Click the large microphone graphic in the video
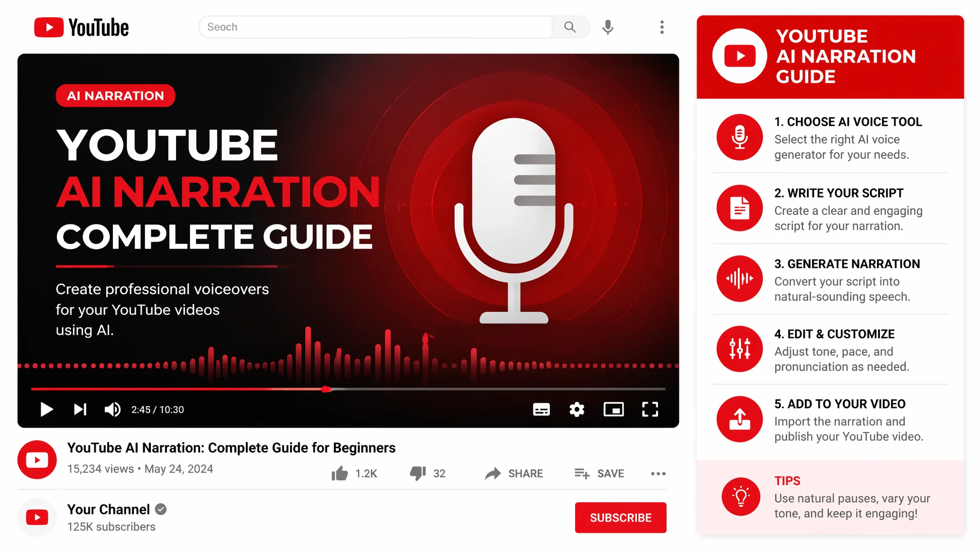Screen dimensions: 980x551 pos(514,220)
